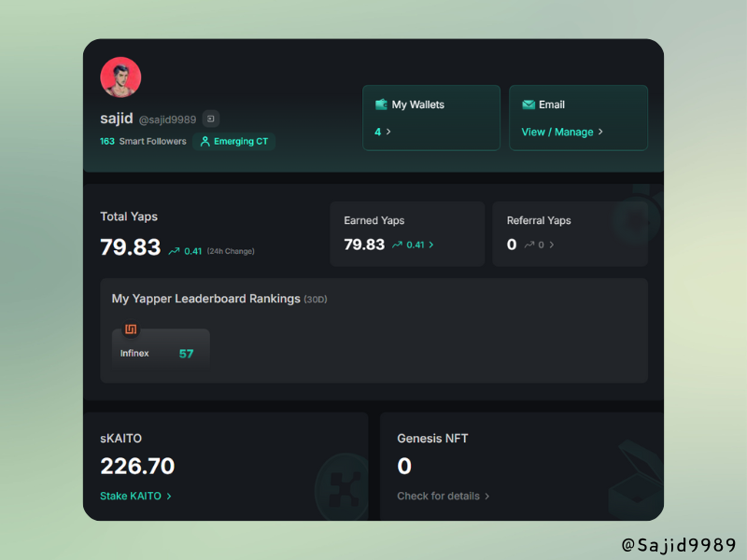The image size is (747, 560).
Task: Click the sKAITO balance 226.70
Action: tap(137, 466)
